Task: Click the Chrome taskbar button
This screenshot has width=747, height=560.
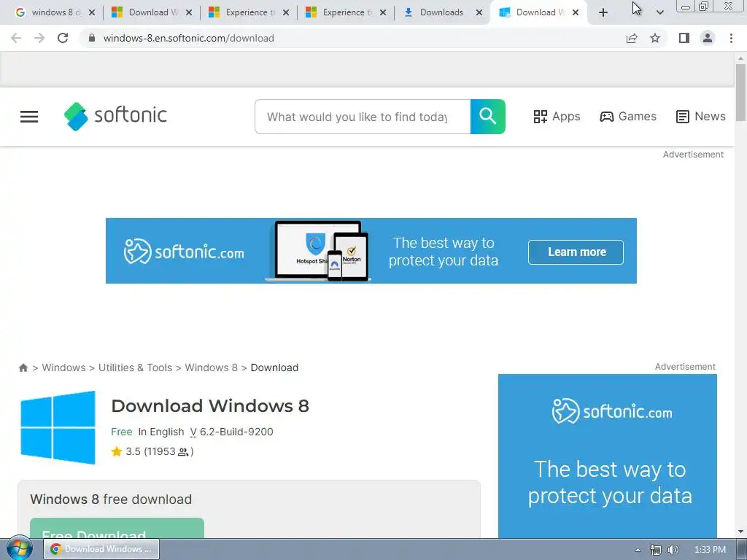Action: coord(101,549)
